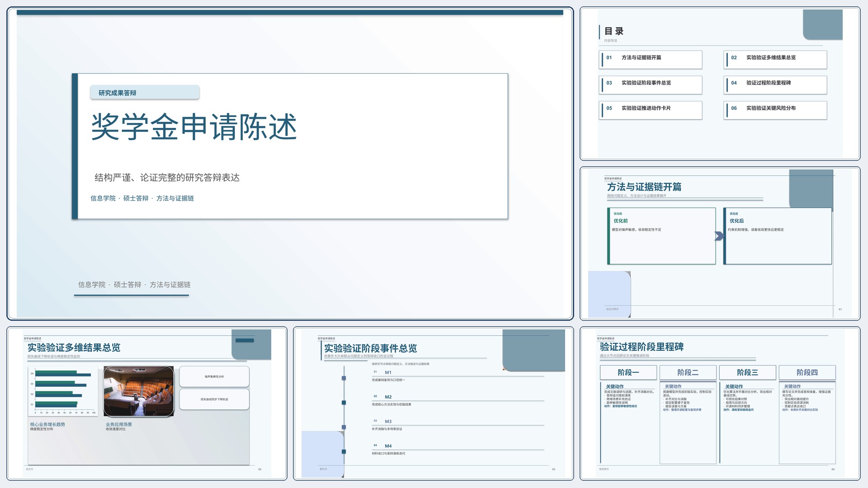
Task: Click the 关键动作 label under 阶段一
Action: (x=615, y=386)
